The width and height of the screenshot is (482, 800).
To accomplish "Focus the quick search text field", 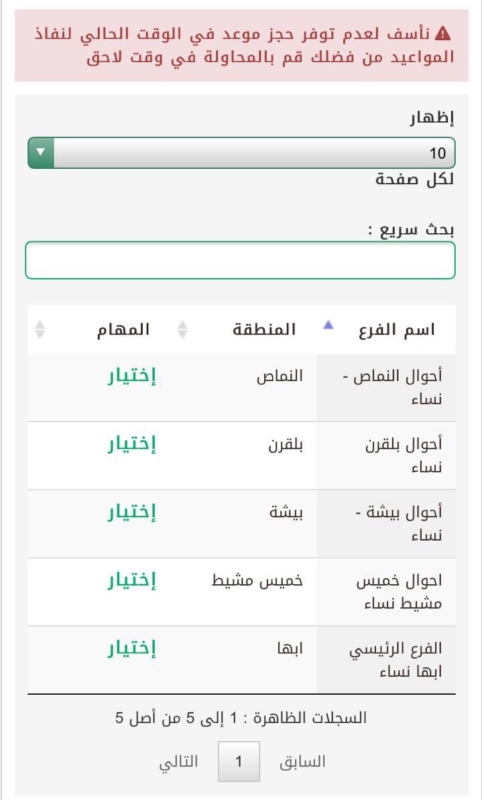I will coord(240,260).
